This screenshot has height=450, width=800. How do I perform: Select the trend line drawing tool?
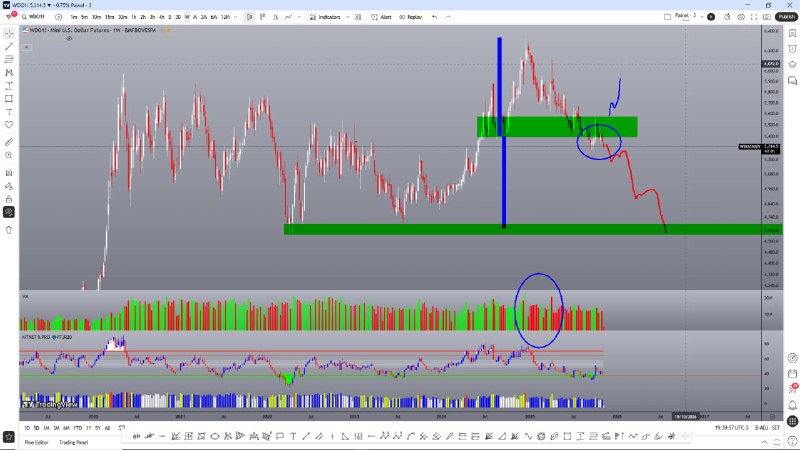[9, 46]
